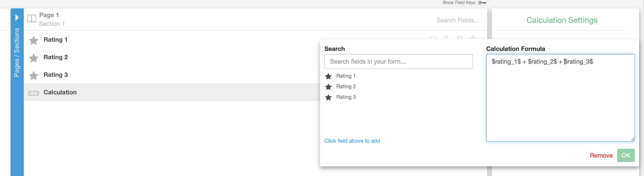Click the Pages / Sections vertical label
Screen dimensions: 644x176
pyautogui.click(x=17, y=52)
